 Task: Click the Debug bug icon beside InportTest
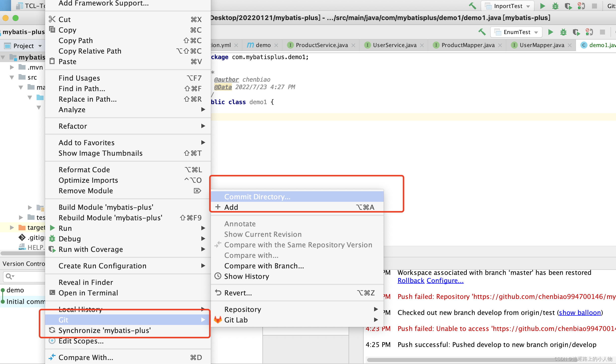tap(555, 6)
